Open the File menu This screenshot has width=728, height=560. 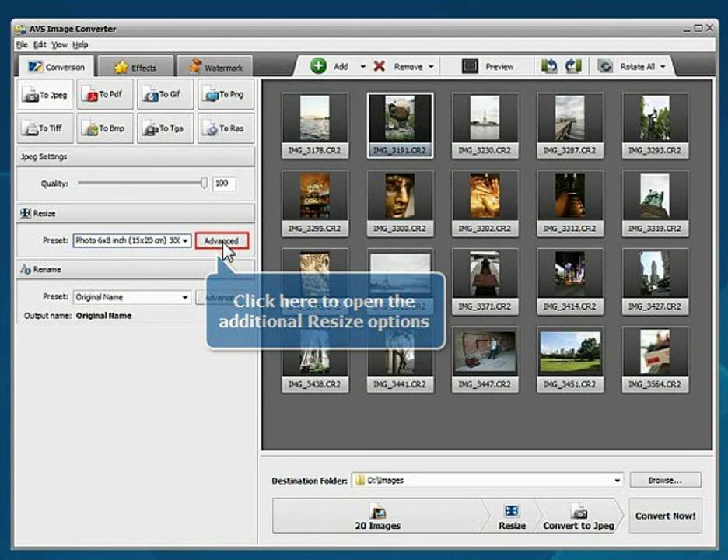click(x=22, y=44)
